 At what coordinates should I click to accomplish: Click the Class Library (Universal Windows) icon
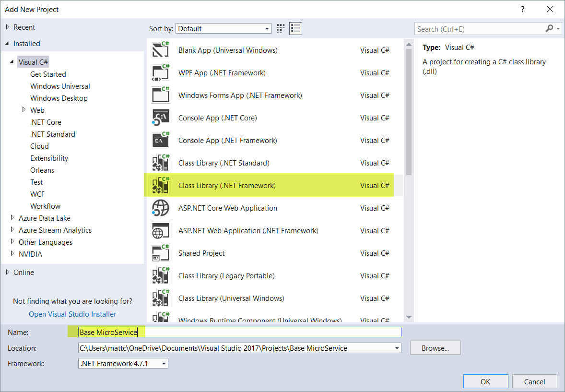pyautogui.click(x=161, y=298)
